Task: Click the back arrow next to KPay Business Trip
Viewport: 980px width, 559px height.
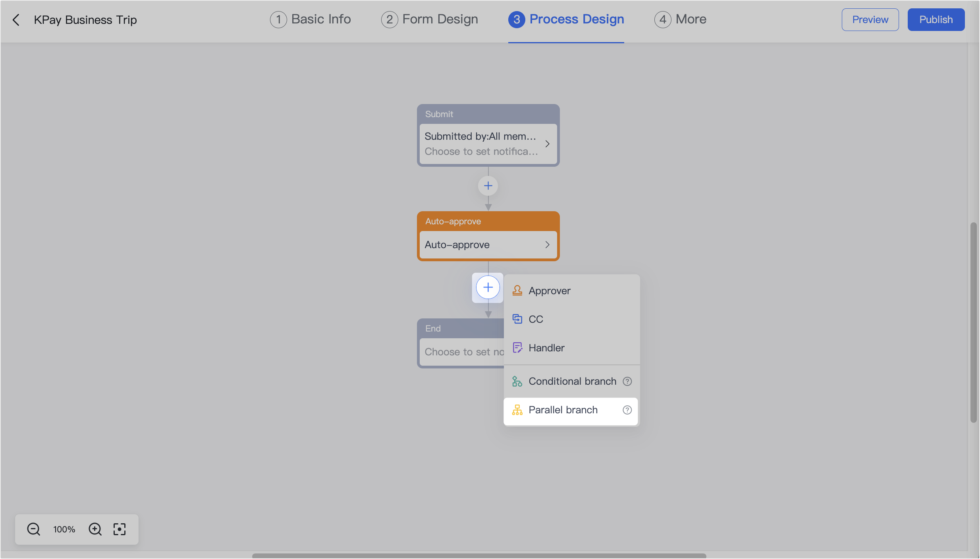Action: 16,19
